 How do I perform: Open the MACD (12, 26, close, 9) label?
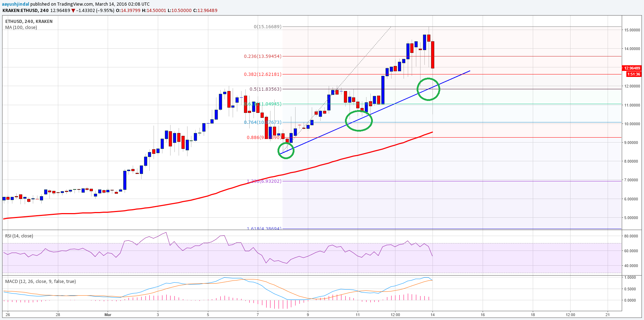(x=40, y=282)
